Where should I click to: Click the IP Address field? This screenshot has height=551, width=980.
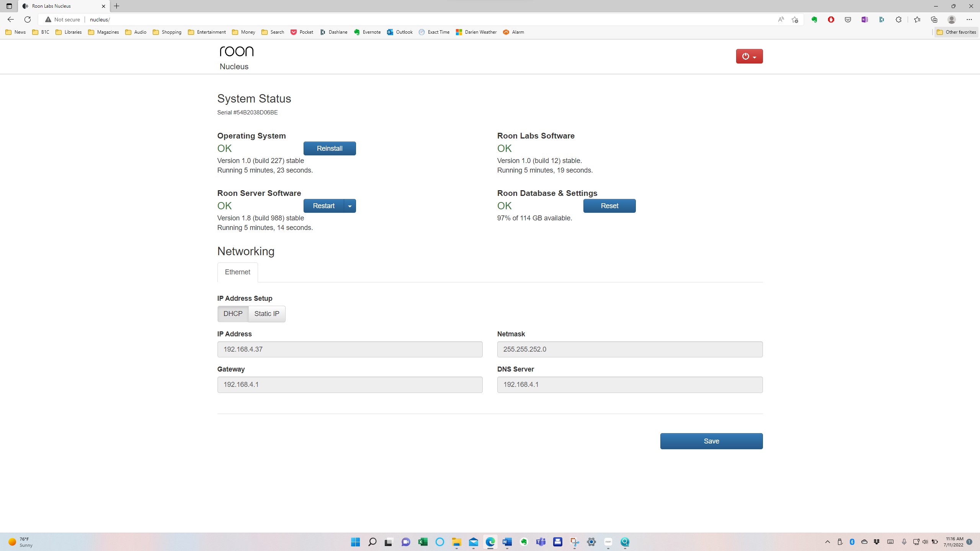(350, 349)
